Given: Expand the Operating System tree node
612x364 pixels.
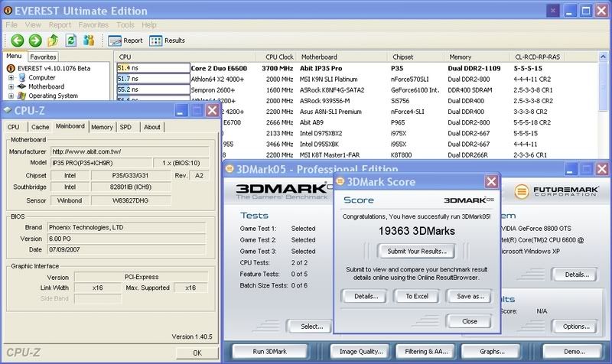Looking at the screenshot, I should click(x=11, y=96).
